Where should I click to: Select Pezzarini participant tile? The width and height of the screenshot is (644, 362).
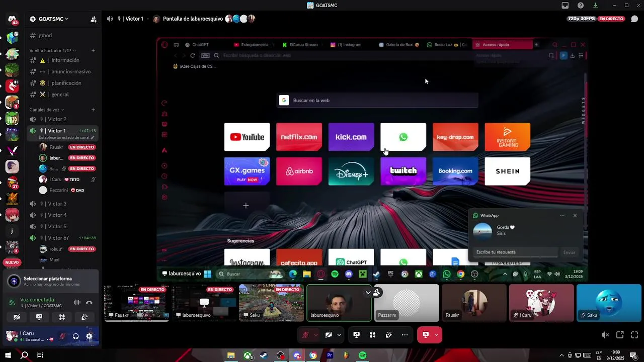407,303
